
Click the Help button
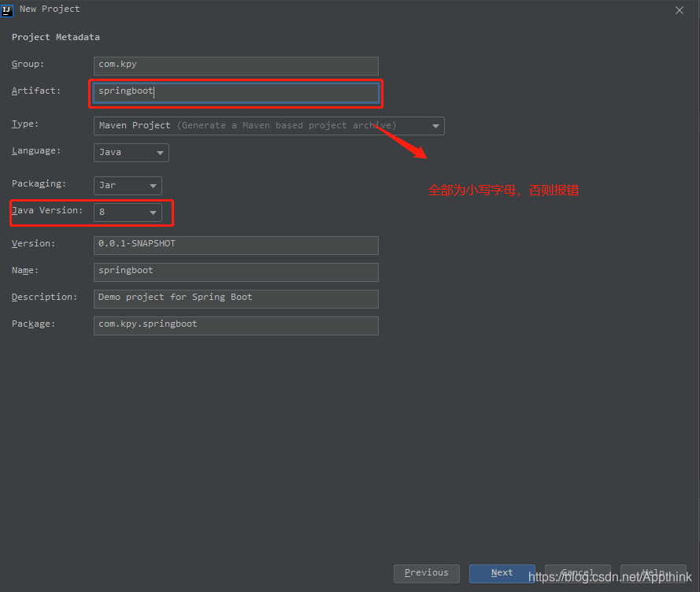coord(653,573)
